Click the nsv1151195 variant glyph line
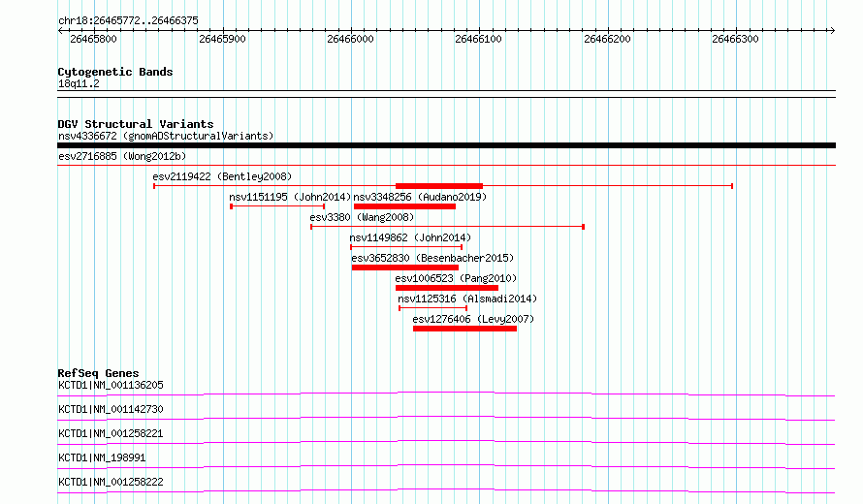The width and height of the screenshot is (863, 504). coord(277,206)
